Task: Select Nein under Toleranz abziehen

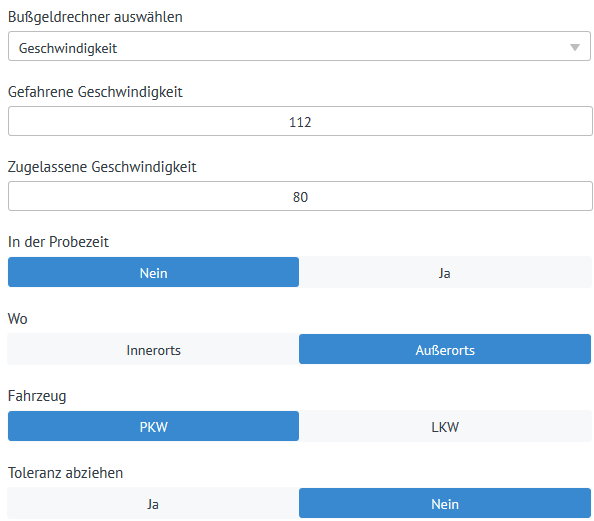Action: [445, 503]
